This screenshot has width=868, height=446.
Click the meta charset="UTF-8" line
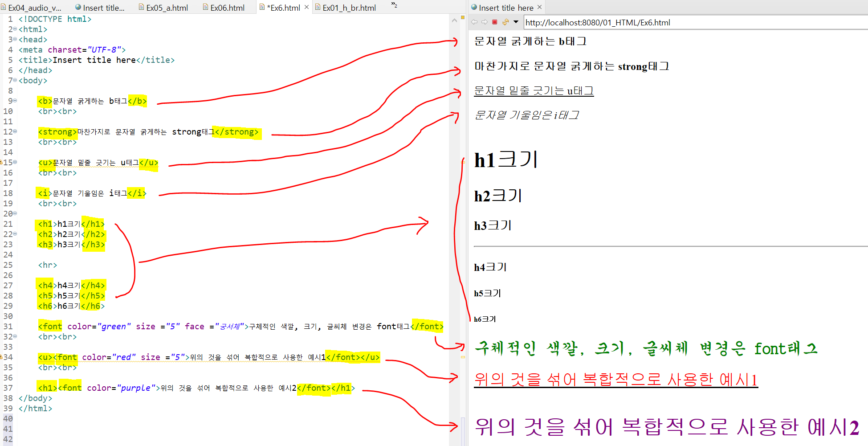[72, 49]
